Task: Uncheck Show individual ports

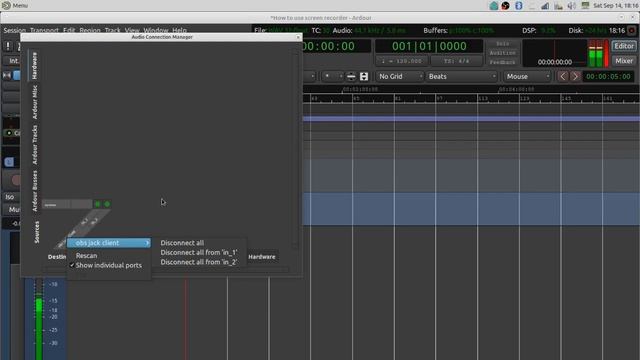Action: point(109,265)
